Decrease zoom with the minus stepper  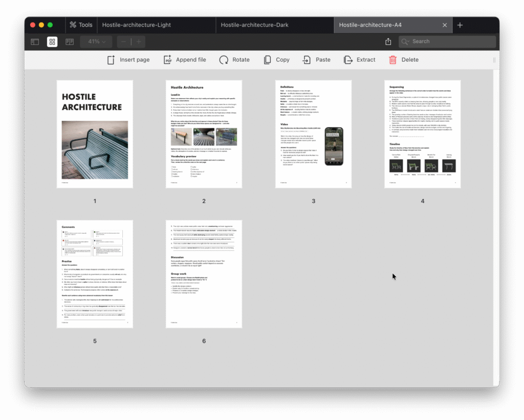pos(123,41)
